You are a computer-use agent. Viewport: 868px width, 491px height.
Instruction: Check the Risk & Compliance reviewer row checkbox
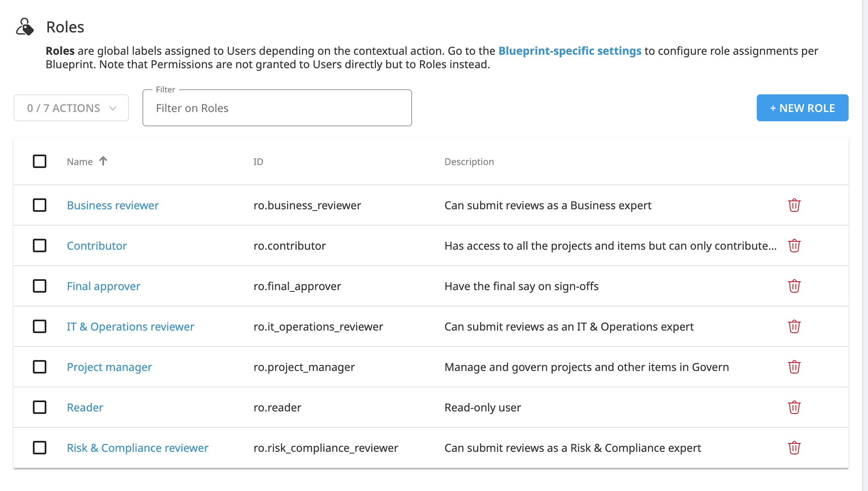[x=39, y=448]
